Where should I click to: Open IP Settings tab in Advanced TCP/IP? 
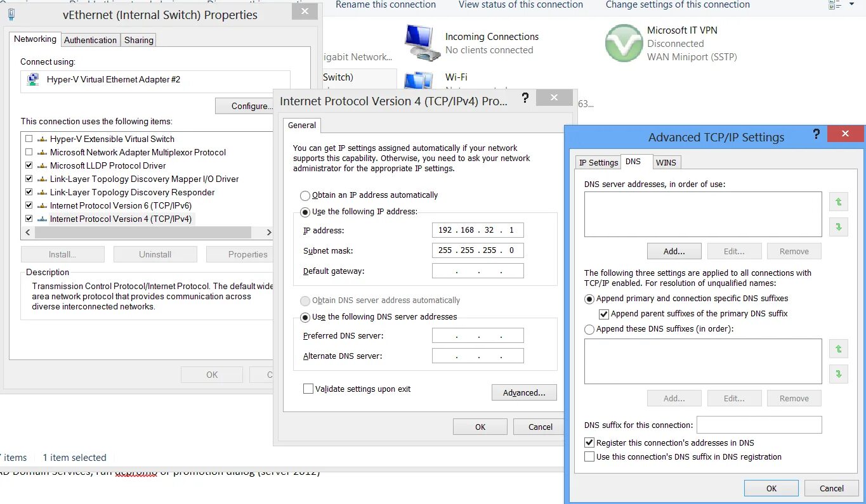(x=598, y=162)
